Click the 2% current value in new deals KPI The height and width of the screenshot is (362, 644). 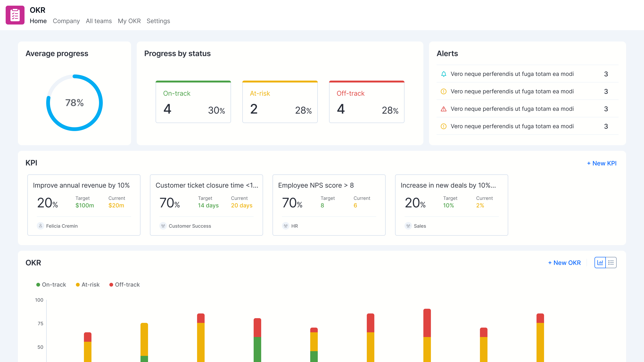[480, 205]
